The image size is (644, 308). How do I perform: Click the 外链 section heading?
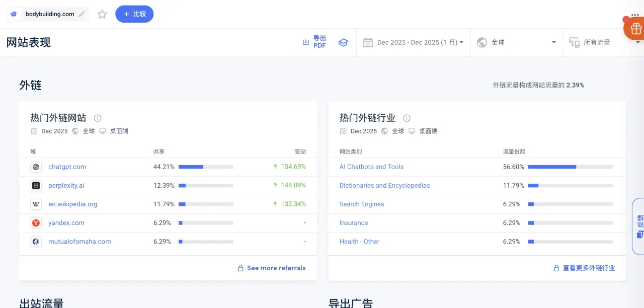click(x=30, y=85)
